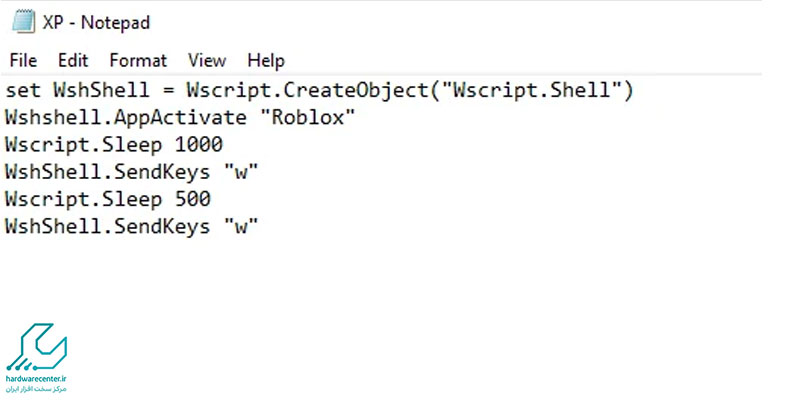The image size is (800, 400).
Task: Click the hardwarecenter.ir text link
Action: (x=36, y=379)
